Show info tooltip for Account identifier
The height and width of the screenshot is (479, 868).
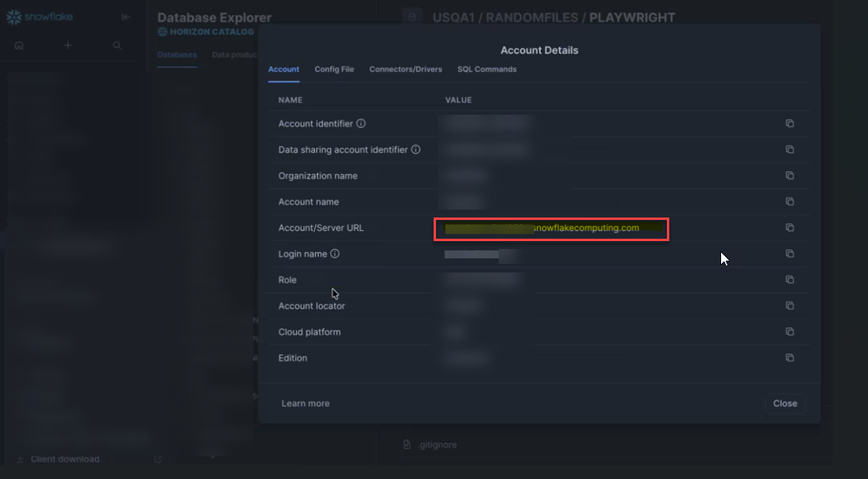361,124
